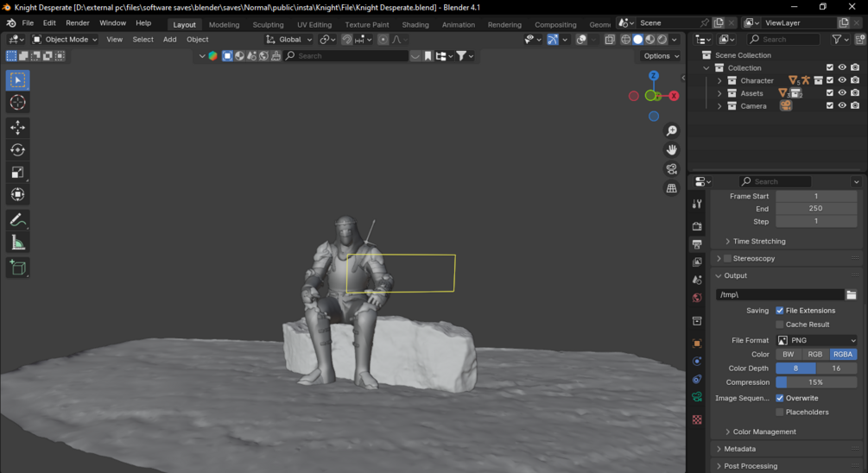This screenshot has width=868, height=473.
Task: Toggle the camera view gizmo
Action: (x=671, y=169)
